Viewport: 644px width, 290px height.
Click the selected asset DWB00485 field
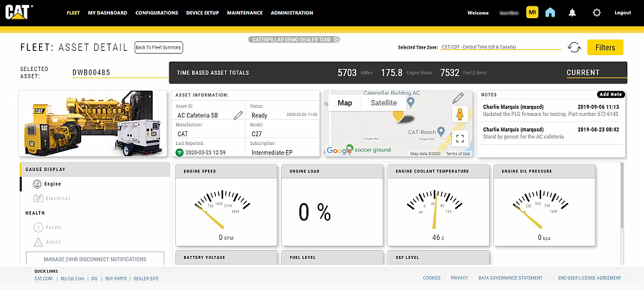(x=120, y=73)
